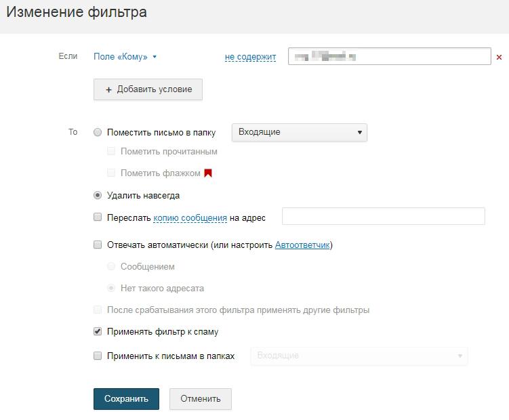
Task: Click the forwarding address input field
Action: pyautogui.click(x=384, y=216)
